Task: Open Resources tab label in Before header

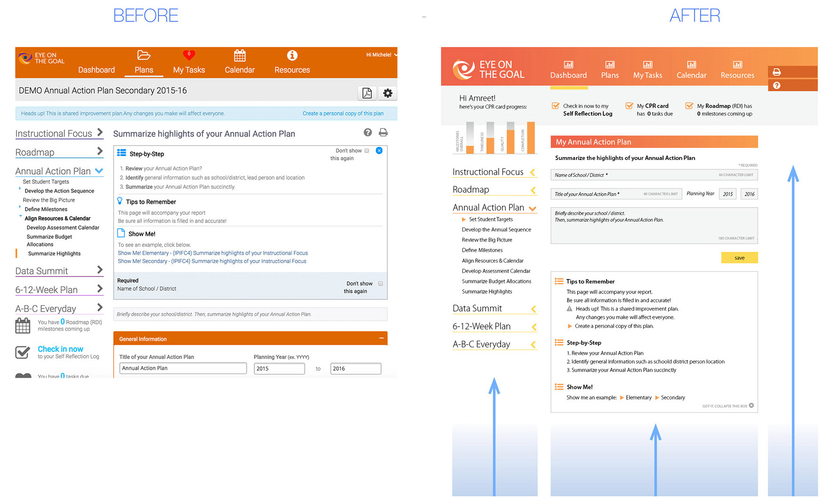Action: [x=292, y=70]
